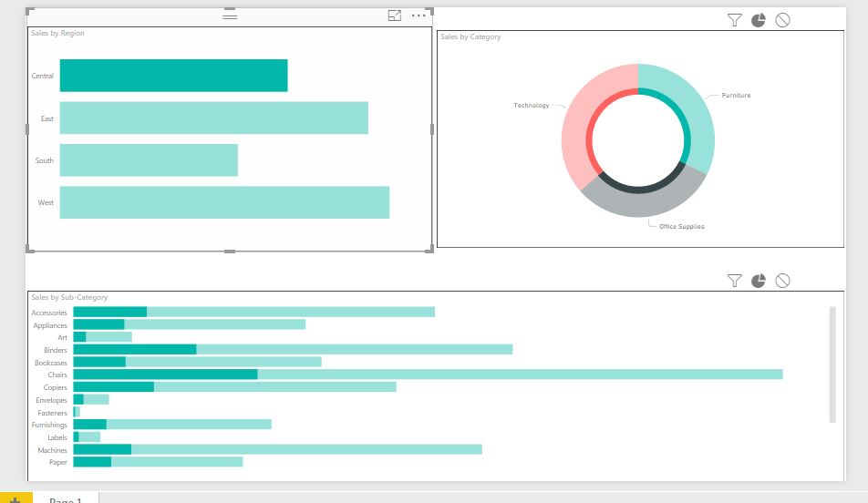Click the East axis label
This screenshot has width=868, height=503.
(47, 118)
